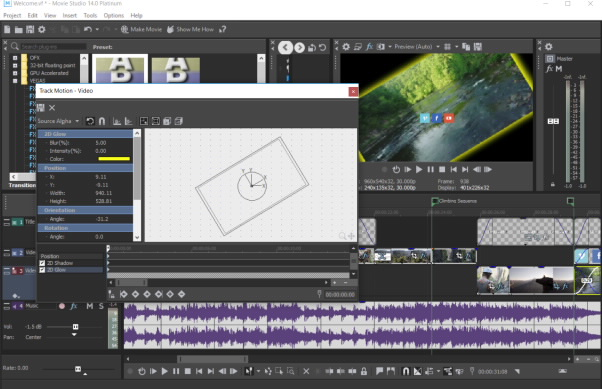Click the Orientation Angle value -31.2

(x=102, y=219)
